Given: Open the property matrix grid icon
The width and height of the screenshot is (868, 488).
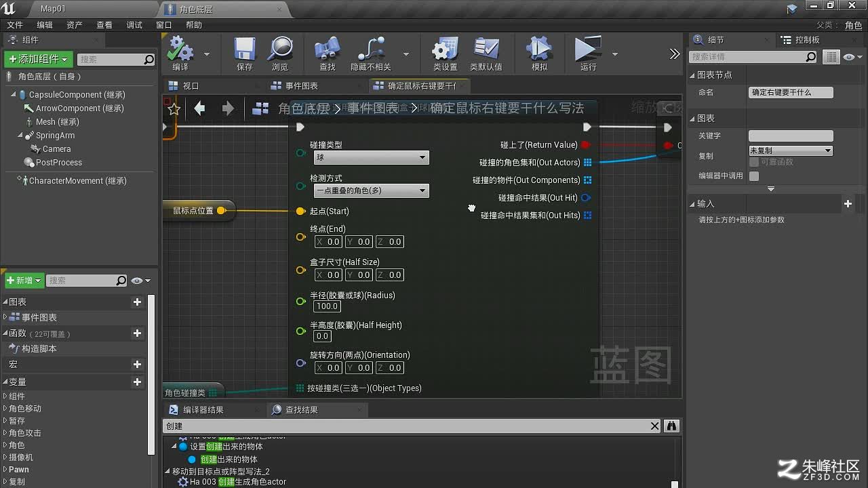Looking at the screenshot, I should (831, 57).
